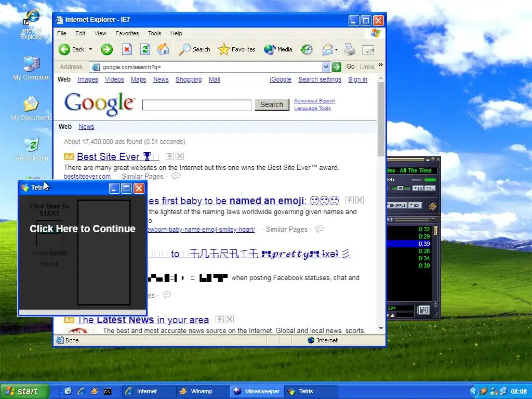Screen dimensions: 532x399
Task: Click the Print icon in IE toolbar
Action: tap(350, 49)
